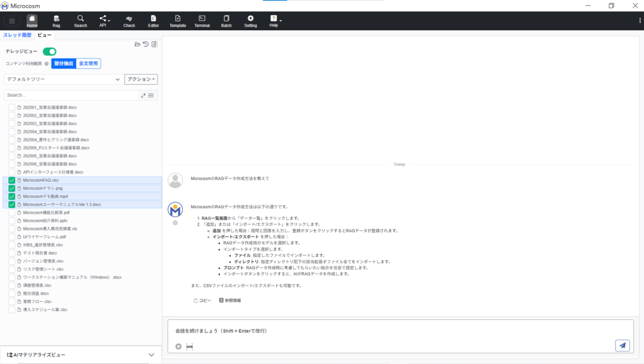Click the OCR icon in input box
This screenshot has height=364, width=644.
pyautogui.click(x=189, y=346)
